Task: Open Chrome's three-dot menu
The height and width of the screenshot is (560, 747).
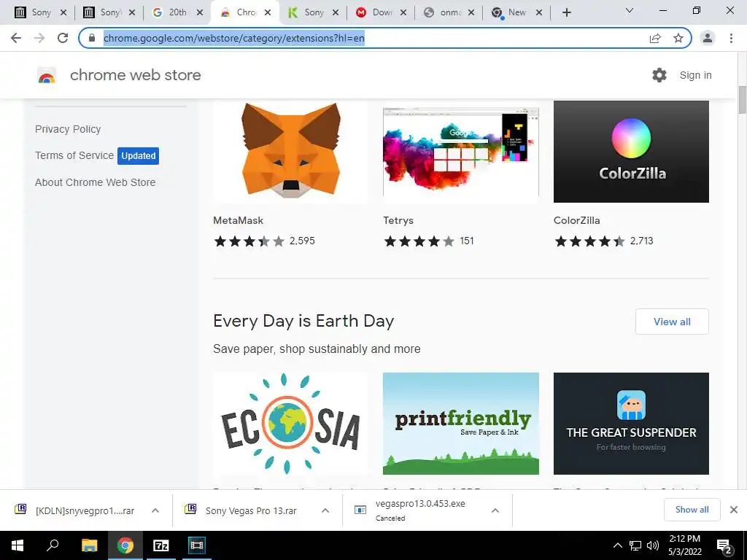Action: 731,38
